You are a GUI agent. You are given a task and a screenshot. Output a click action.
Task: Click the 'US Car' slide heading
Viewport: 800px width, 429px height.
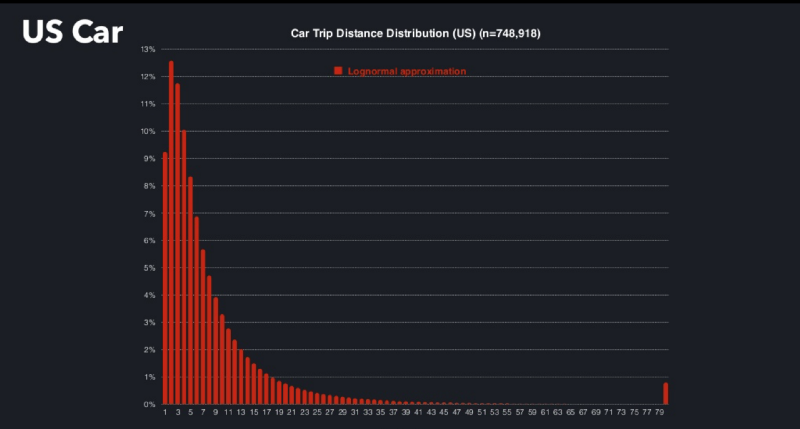72,32
